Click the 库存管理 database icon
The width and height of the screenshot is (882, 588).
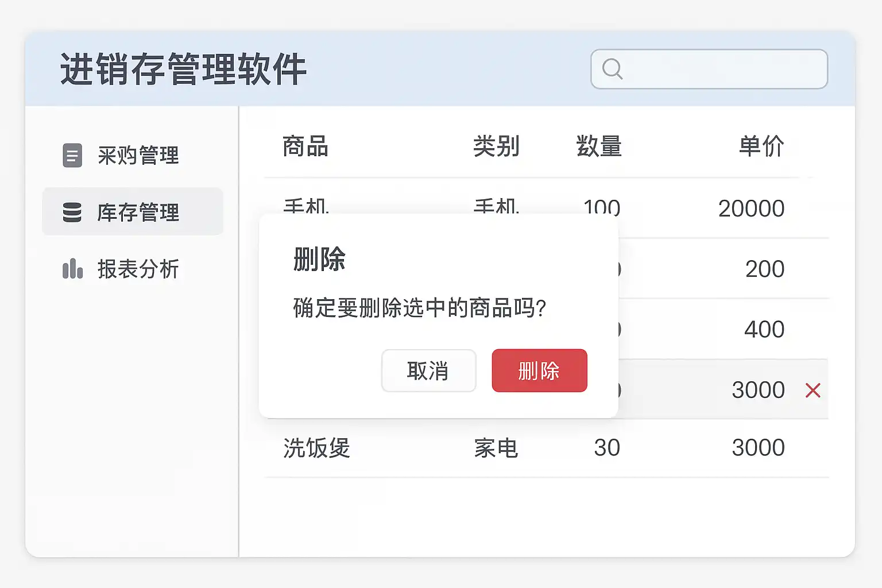pos(72,212)
